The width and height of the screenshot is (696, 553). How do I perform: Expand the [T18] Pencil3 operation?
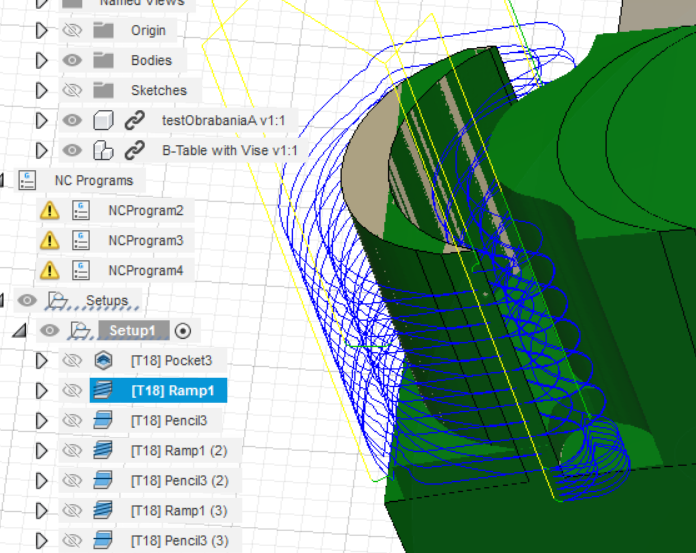41,420
